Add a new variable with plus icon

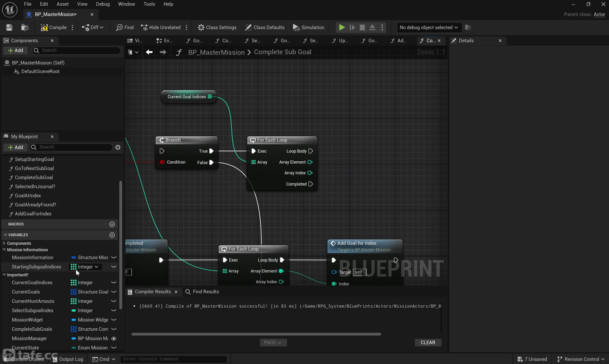click(112, 235)
